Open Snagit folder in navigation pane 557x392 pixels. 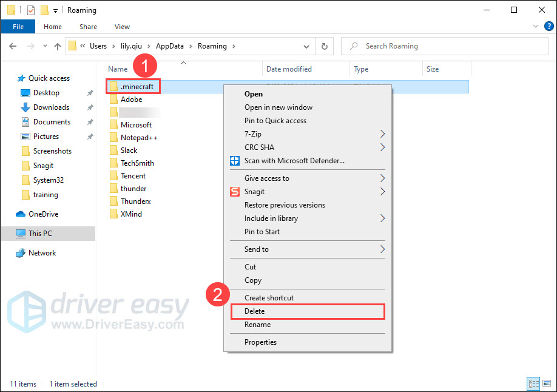tap(43, 166)
